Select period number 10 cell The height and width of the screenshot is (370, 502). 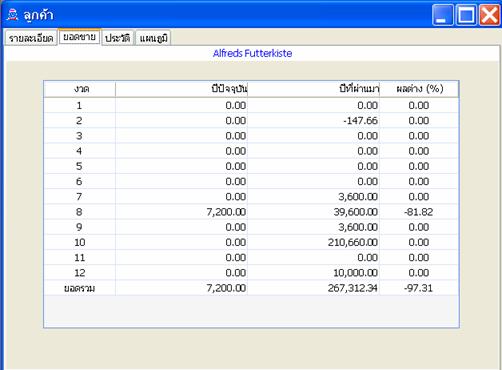80,242
